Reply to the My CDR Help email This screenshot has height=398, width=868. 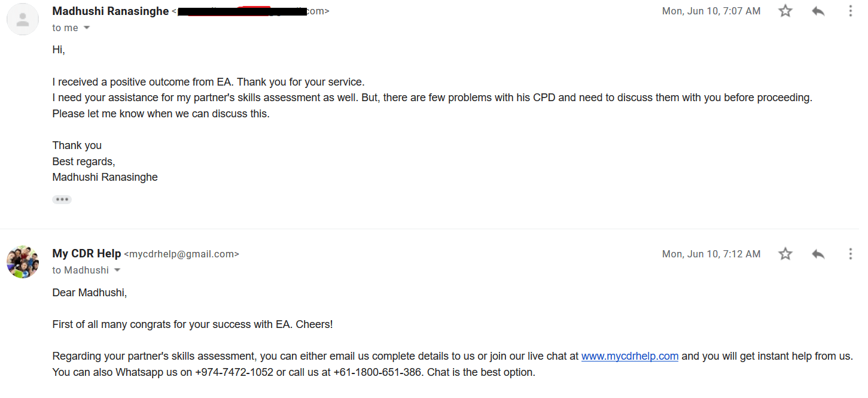pos(818,253)
